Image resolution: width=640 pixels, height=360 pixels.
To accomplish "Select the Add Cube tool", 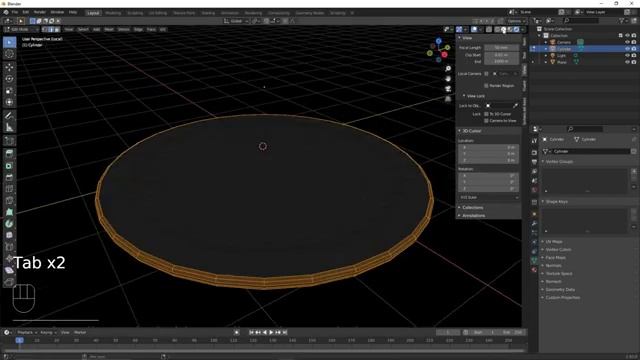I will [x=9, y=141].
